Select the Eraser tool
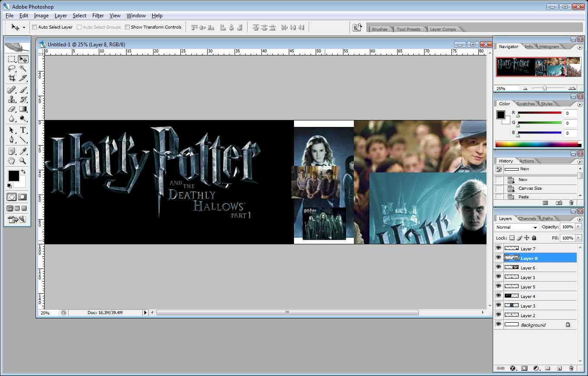The height and width of the screenshot is (376, 588). click(12, 109)
